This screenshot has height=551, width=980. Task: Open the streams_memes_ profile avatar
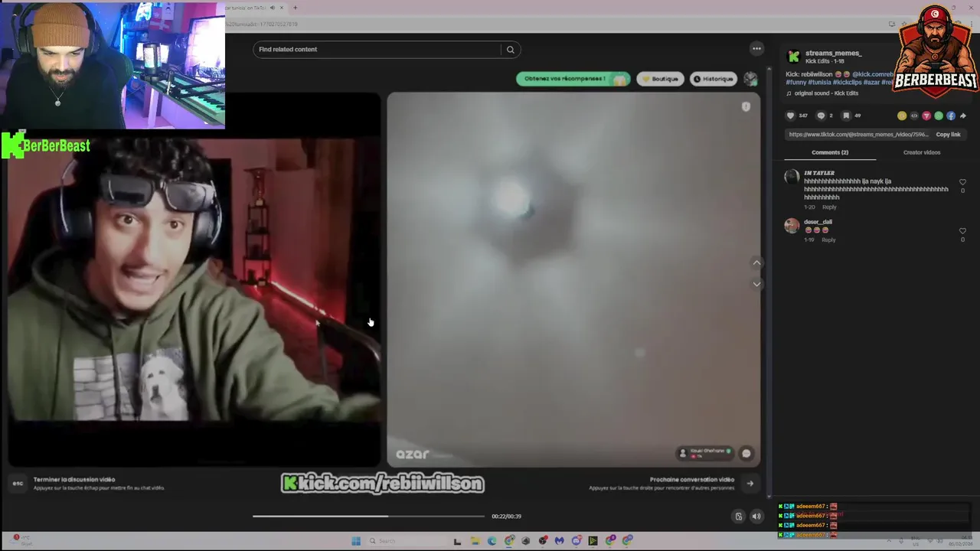(x=794, y=57)
